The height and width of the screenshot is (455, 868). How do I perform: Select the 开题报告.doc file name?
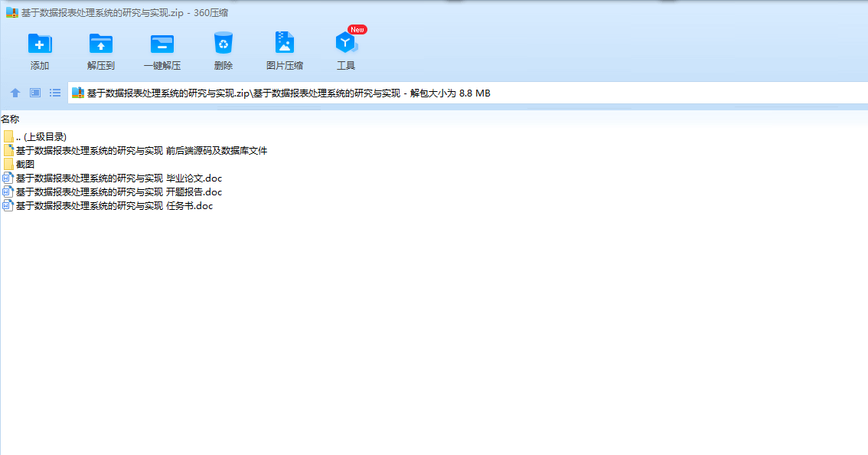coord(119,192)
